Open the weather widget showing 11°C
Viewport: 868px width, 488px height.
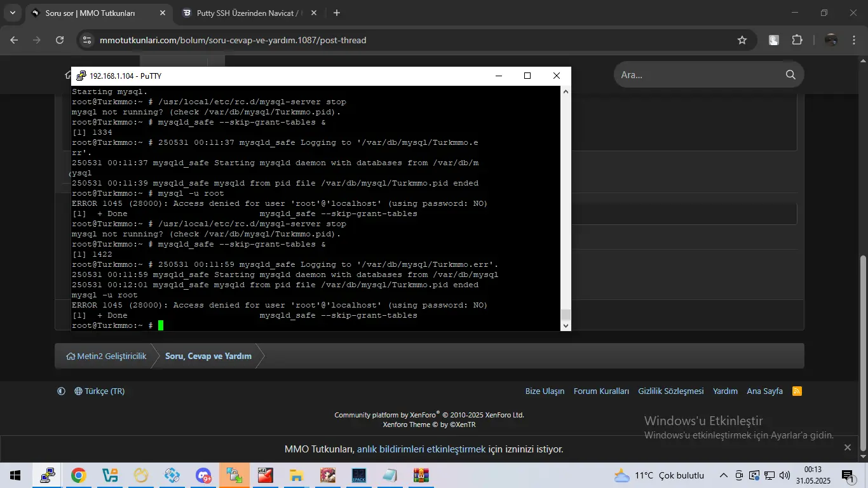click(x=659, y=475)
